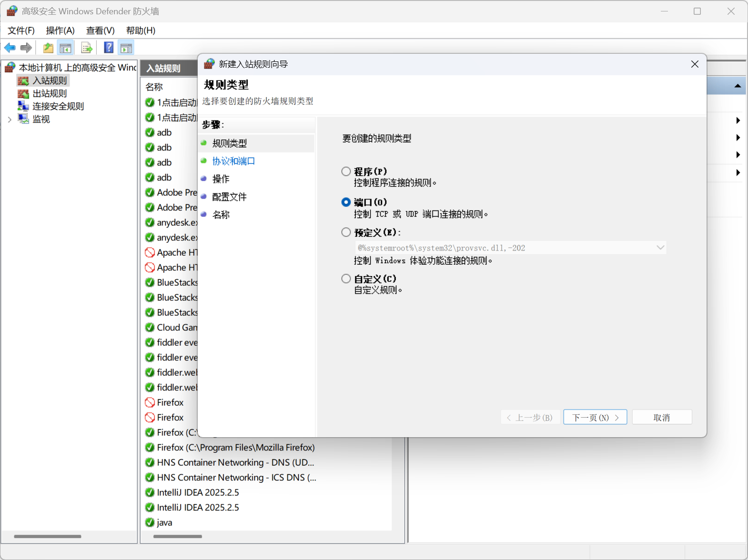Select the Firefox (C:\Program Files\Mozilla Firefox) rule
Viewport: 748px width, 560px height.
tap(236, 447)
